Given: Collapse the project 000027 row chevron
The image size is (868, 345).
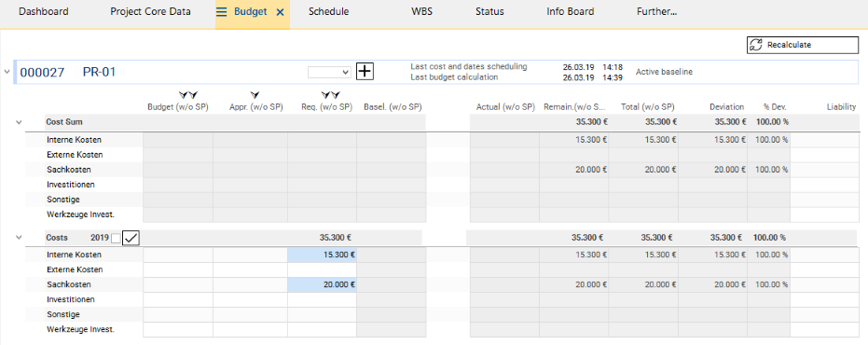Looking at the screenshot, I should pos(7,72).
